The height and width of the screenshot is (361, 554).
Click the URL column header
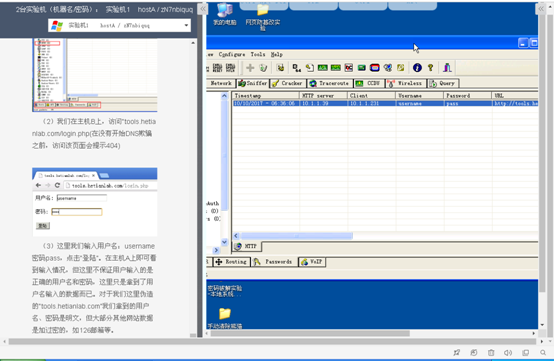[515, 95]
